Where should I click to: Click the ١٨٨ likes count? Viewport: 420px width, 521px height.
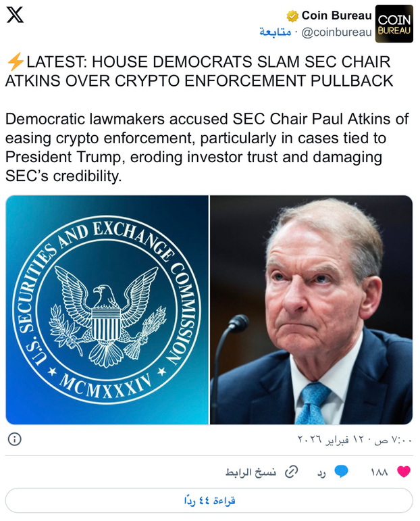pos(379,472)
